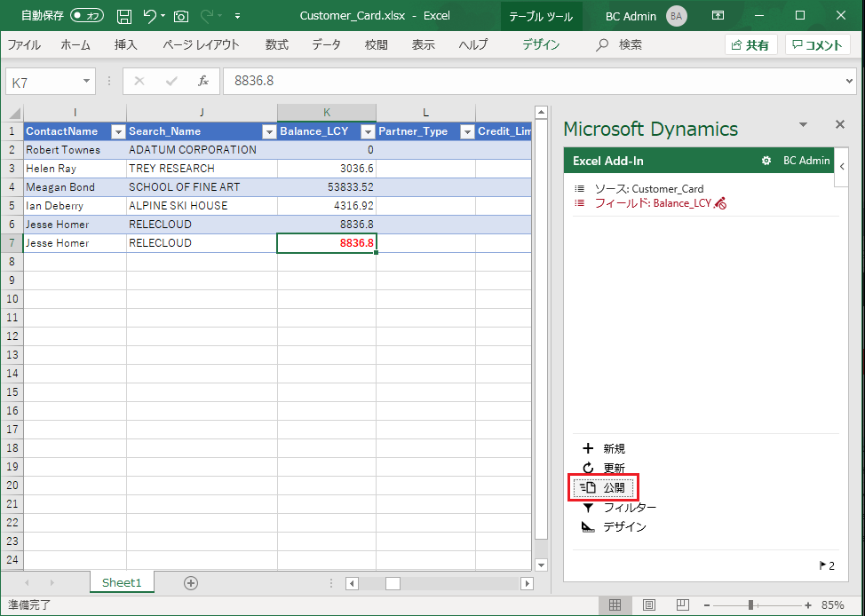This screenshot has height=616, width=865.
Task: Select cell containing Ian Deberry
Action: pos(75,206)
